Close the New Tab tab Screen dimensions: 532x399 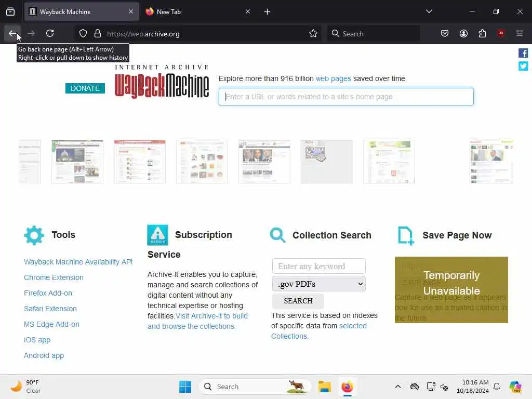(248, 11)
